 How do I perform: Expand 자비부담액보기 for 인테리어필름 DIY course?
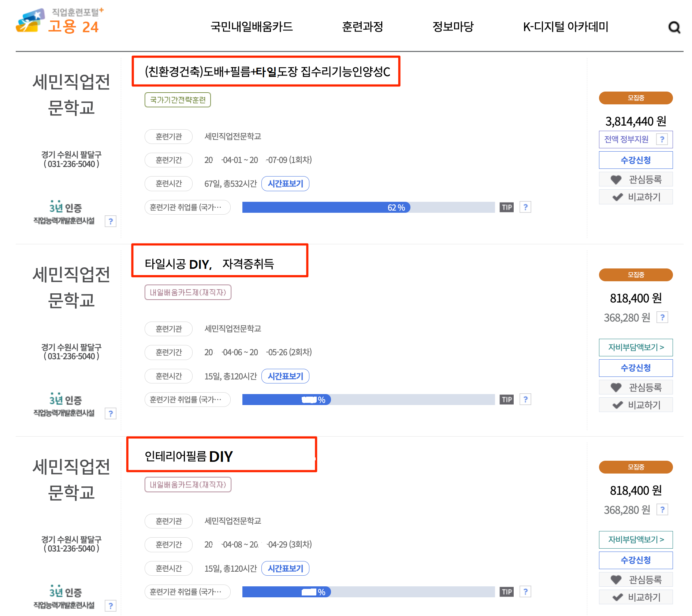[636, 539]
